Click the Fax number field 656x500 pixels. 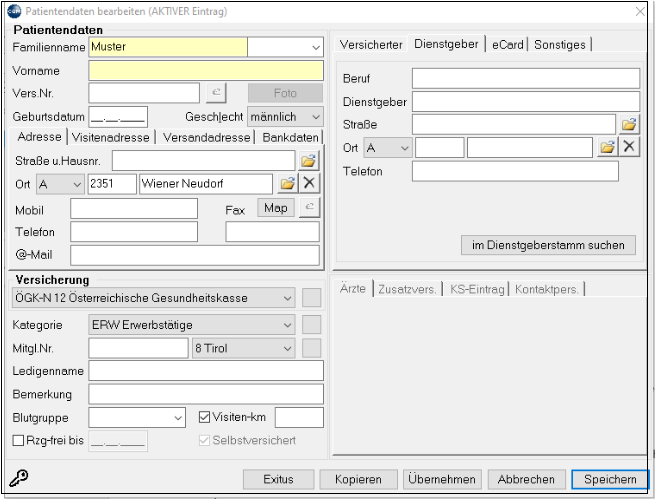pos(272,232)
